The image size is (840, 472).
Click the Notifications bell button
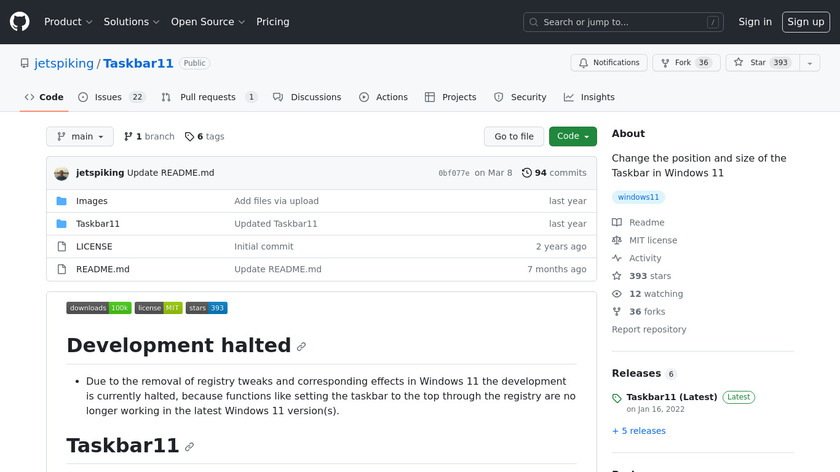pos(609,63)
